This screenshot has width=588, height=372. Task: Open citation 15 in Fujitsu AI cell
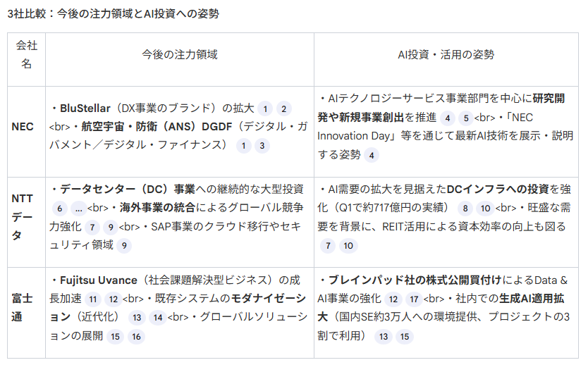click(x=405, y=337)
